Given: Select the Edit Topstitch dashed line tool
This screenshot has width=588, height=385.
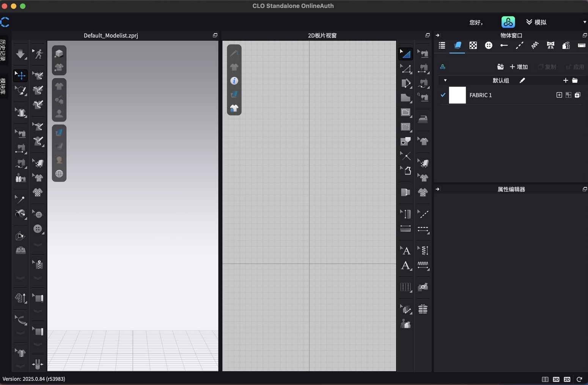Looking at the screenshot, I should 423,214.
